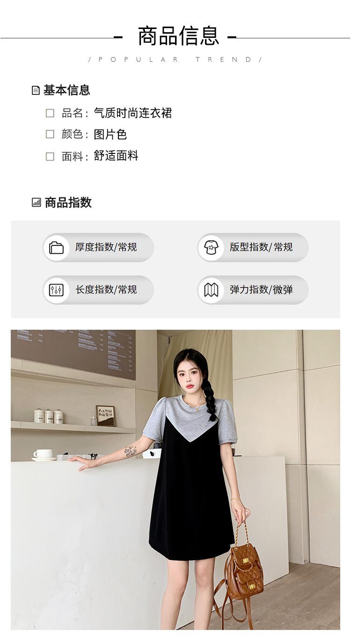The height and width of the screenshot is (644, 351).
Task: Click the POPULAR TREND subtitle text
Action: click(x=175, y=59)
